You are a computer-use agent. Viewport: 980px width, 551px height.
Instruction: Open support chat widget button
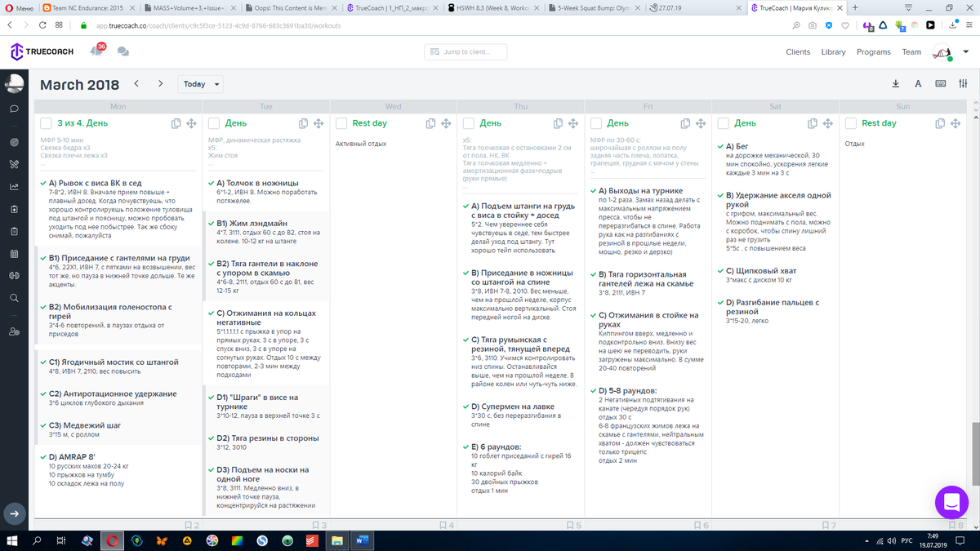point(951,502)
